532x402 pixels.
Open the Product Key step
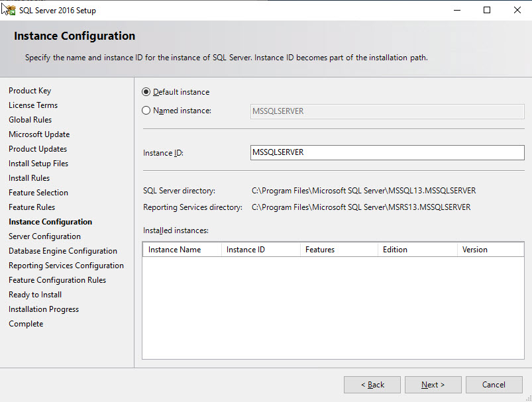point(30,90)
